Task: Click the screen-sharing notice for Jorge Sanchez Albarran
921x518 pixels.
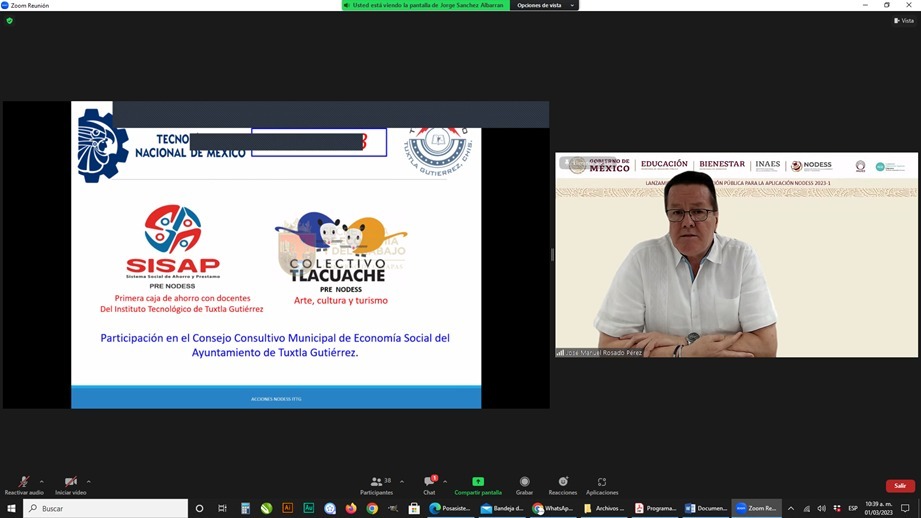Action: (426, 5)
